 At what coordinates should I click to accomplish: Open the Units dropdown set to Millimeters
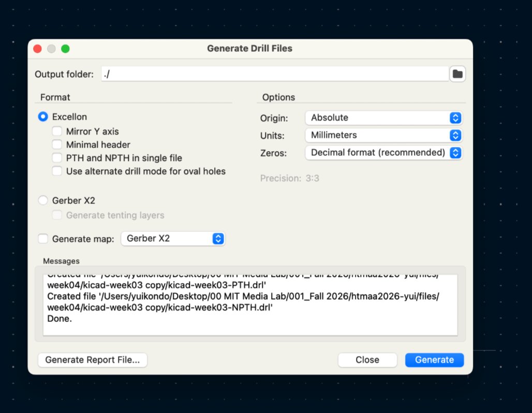(383, 135)
